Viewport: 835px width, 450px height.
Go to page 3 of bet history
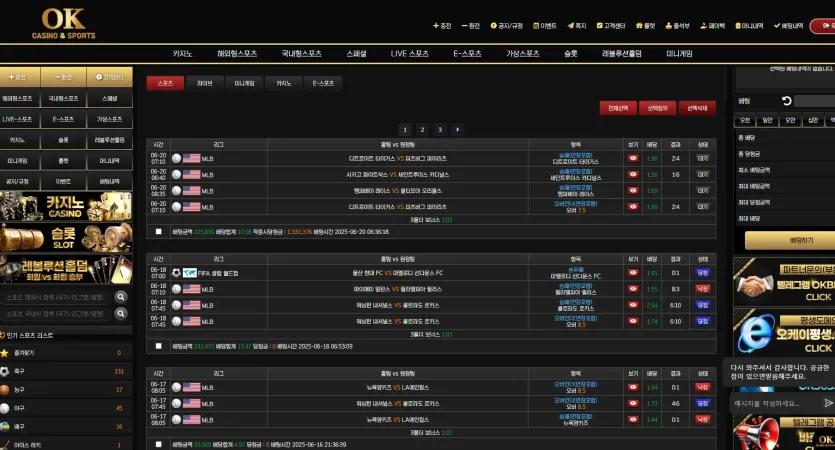(440, 129)
